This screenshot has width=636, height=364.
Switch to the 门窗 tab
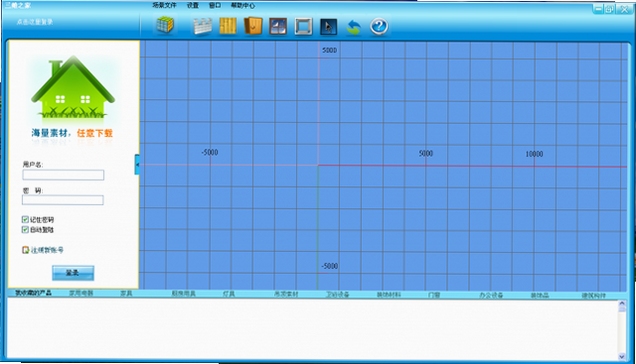434,295
